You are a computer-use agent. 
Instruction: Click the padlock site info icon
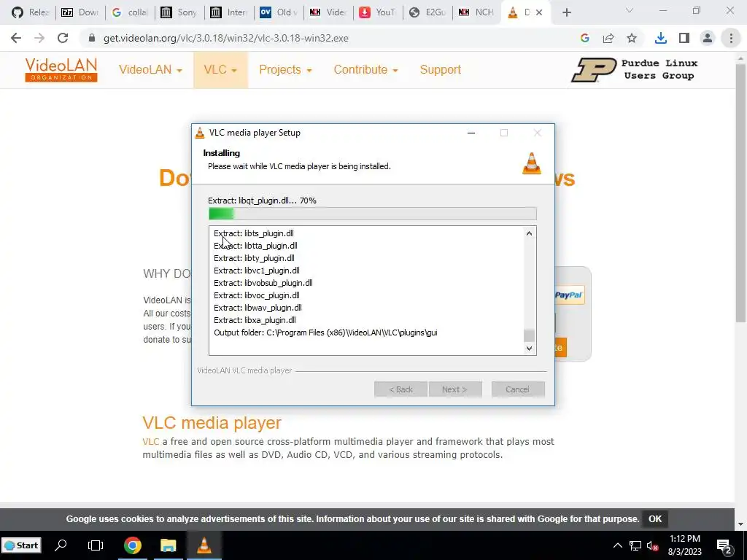[x=92, y=38]
